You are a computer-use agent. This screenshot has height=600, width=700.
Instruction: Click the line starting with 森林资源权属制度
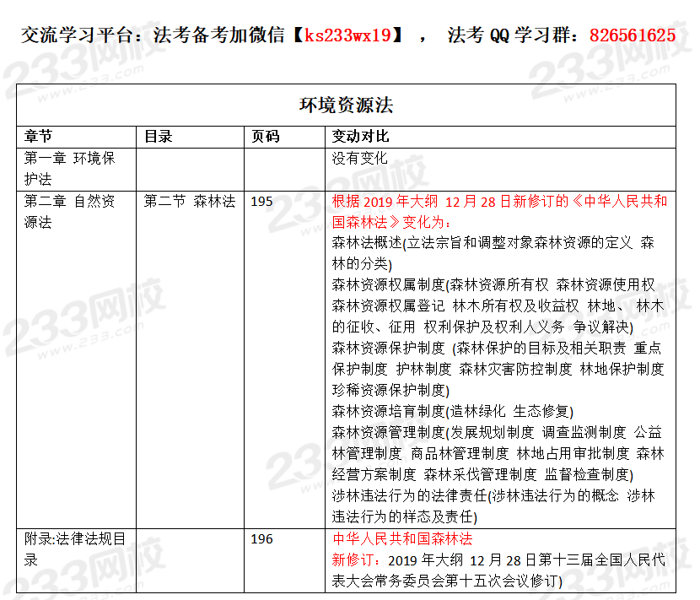pos(493,285)
